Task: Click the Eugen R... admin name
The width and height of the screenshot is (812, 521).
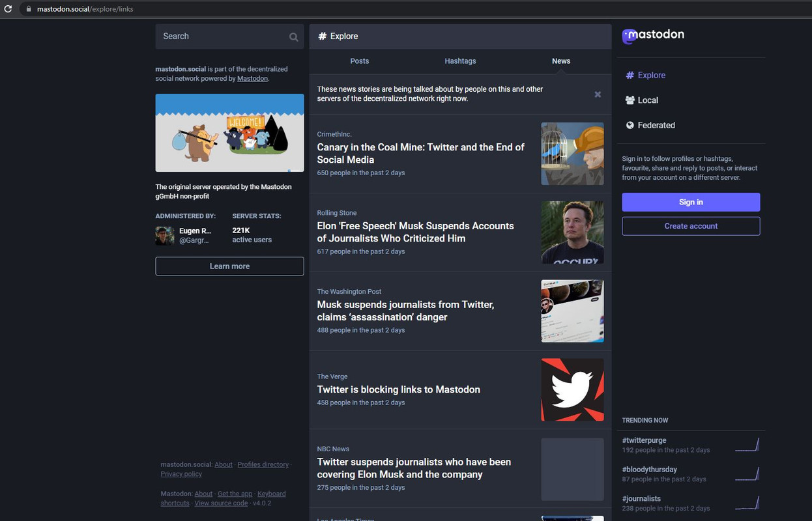Action: (x=195, y=231)
